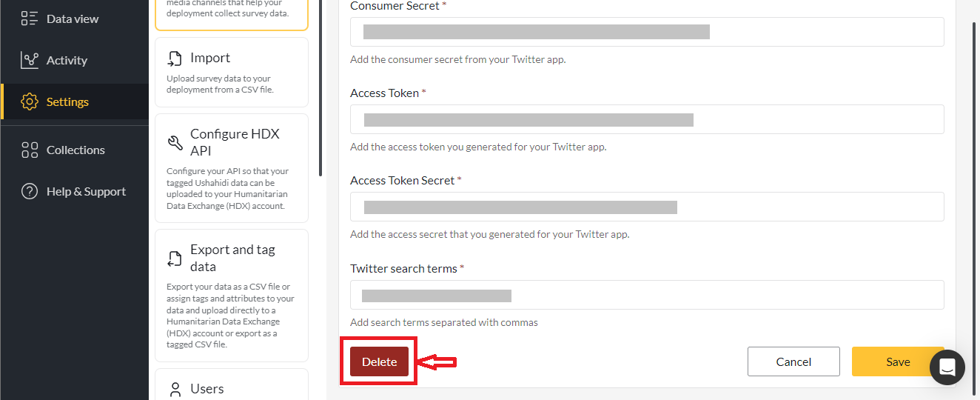Click the Export and tag data icon
980x400 pixels.
(175, 258)
